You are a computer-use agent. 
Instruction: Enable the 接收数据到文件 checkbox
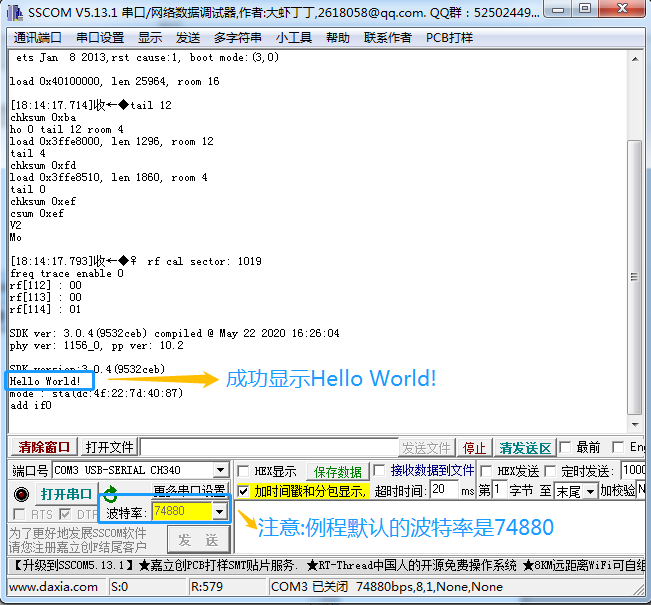point(379,470)
